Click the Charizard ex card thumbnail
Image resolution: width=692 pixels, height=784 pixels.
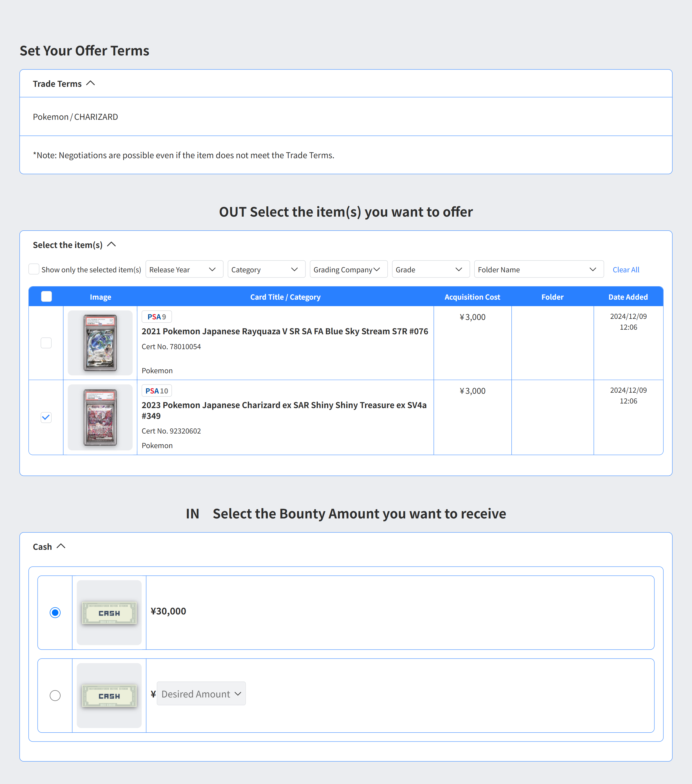point(100,417)
